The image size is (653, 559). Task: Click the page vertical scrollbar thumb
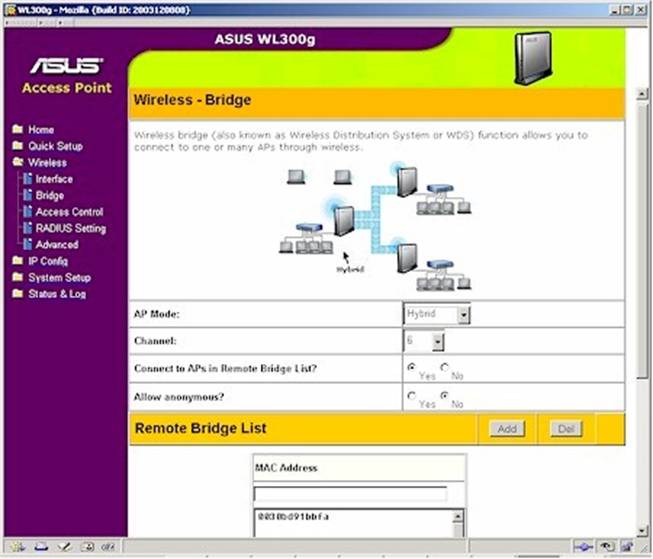(642, 240)
